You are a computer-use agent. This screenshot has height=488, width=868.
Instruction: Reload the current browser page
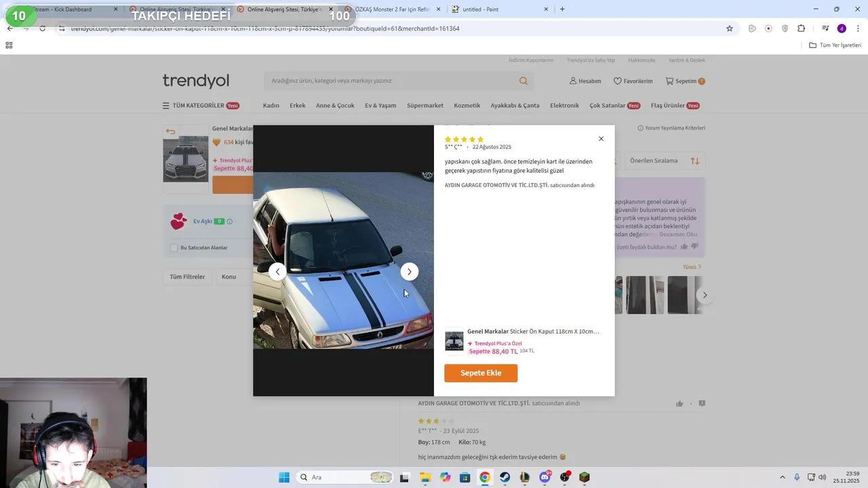pyautogui.click(x=43, y=28)
